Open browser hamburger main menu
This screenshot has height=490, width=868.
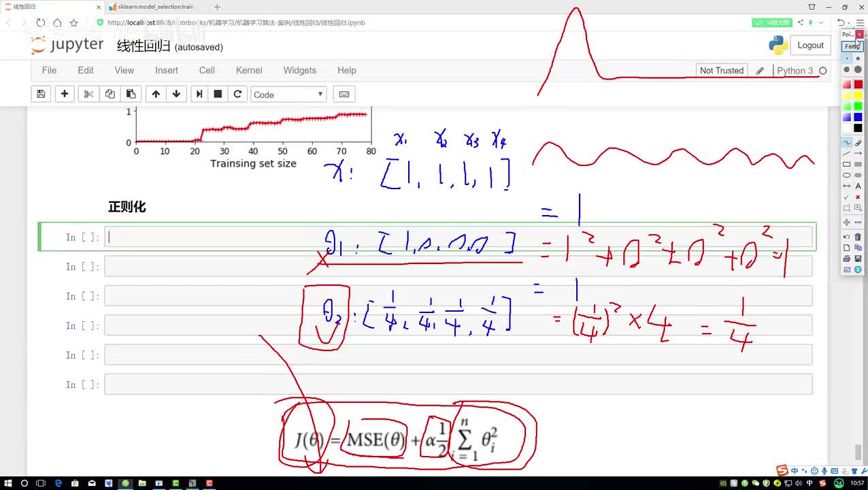tap(860, 22)
